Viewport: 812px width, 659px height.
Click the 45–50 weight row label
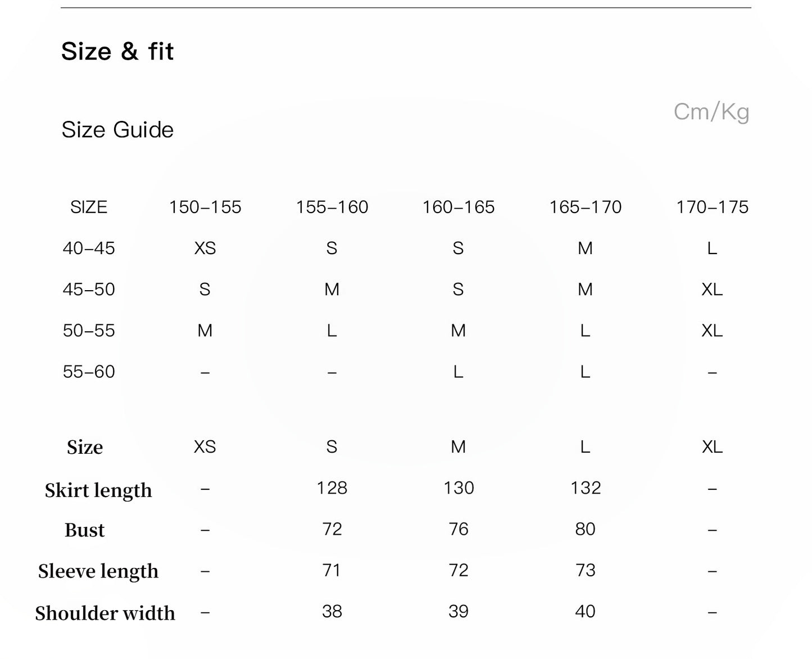pyautogui.click(x=89, y=290)
